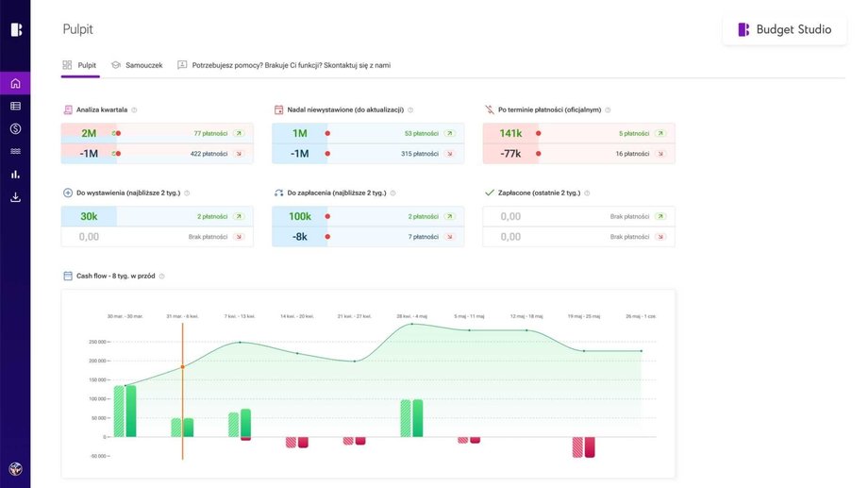Open the waves icon in sidebar
The height and width of the screenshot is (488, 868).
pos(15,151)
